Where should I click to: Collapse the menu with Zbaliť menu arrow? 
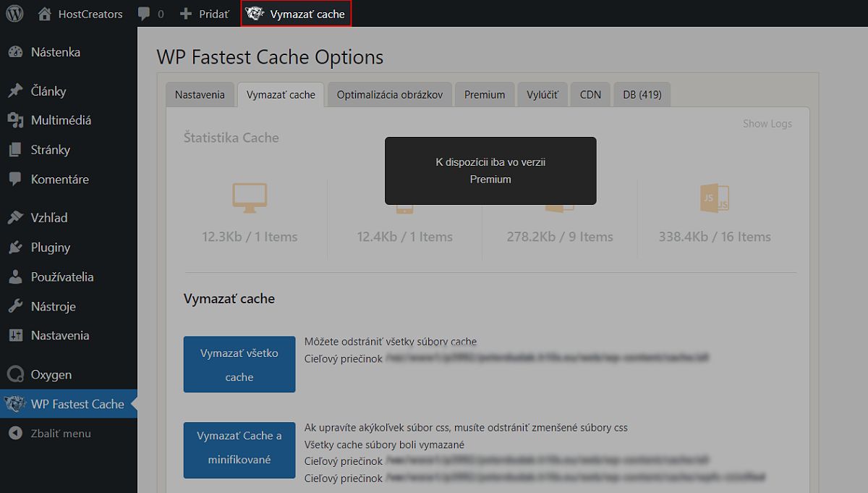pos(15,433)
